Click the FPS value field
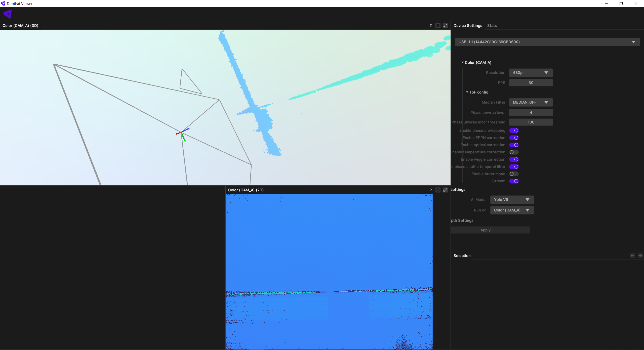 coord(531,83)
